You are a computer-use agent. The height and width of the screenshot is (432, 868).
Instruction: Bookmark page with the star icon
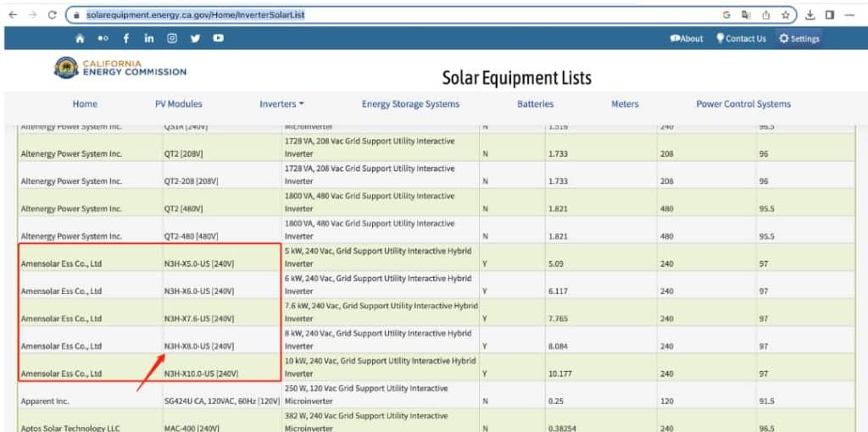click(786, 14)
